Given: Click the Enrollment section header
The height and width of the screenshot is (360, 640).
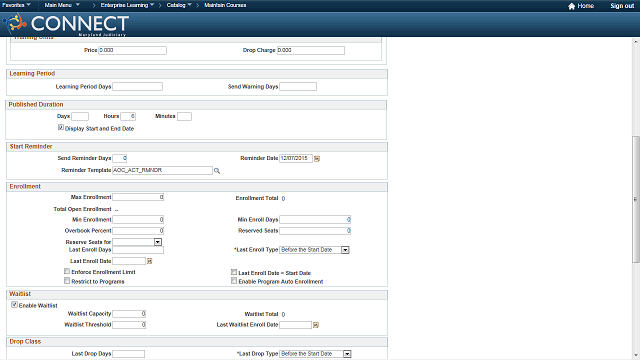Looking at the screenshot, I should (25, 187).
